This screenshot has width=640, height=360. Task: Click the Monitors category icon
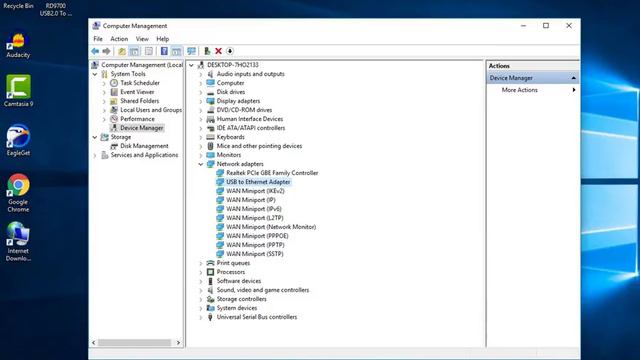click(x=210, y=155)
